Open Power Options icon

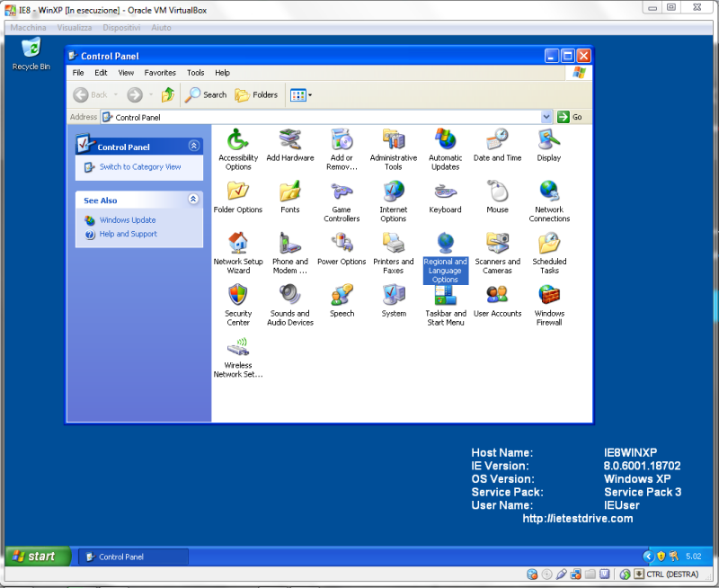click(342, 248)
